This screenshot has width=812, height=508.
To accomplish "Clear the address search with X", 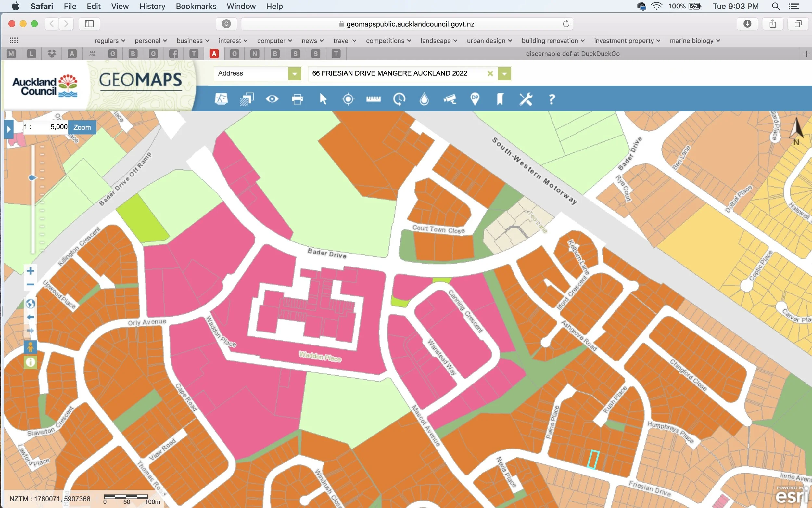I will 490,73.
